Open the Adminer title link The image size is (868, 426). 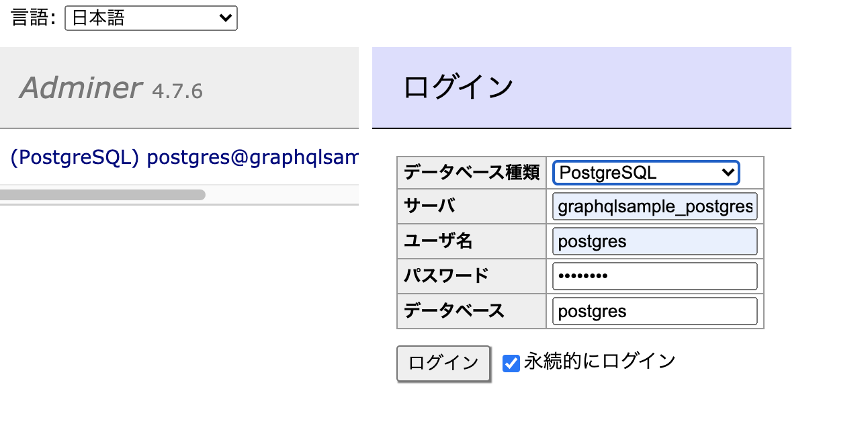[81, 88]
